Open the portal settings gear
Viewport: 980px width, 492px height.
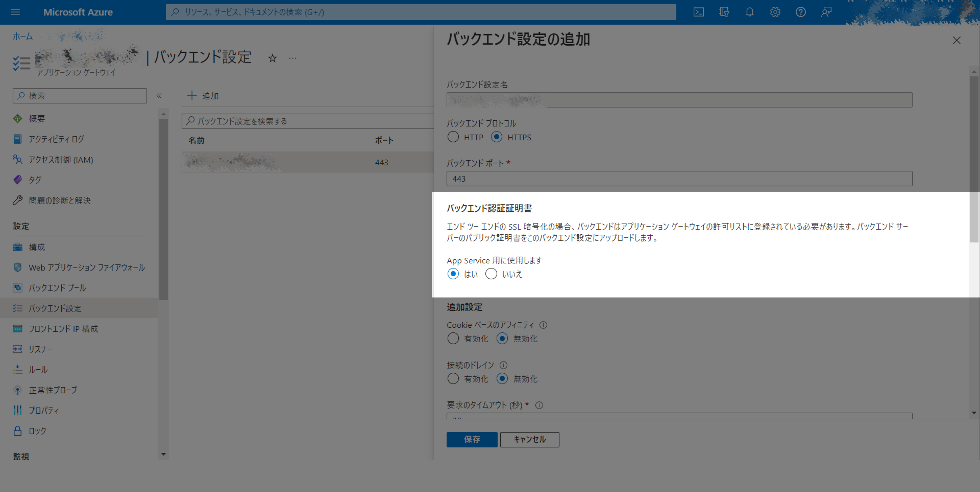pyautogui.click(x=775, y=12)
